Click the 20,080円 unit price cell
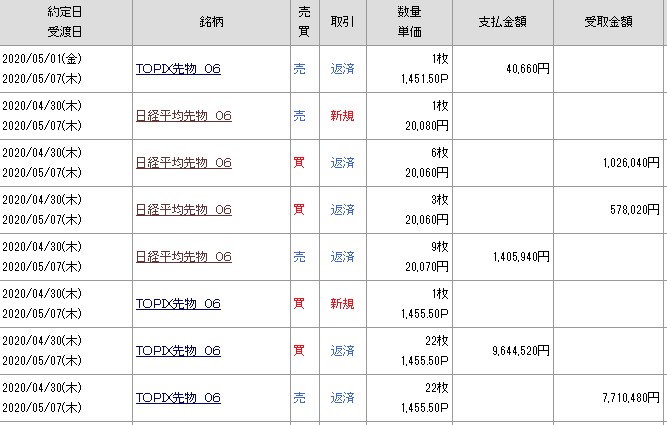Screen dimensions: 667x425 pyautogui.click(x=426, y=125)
